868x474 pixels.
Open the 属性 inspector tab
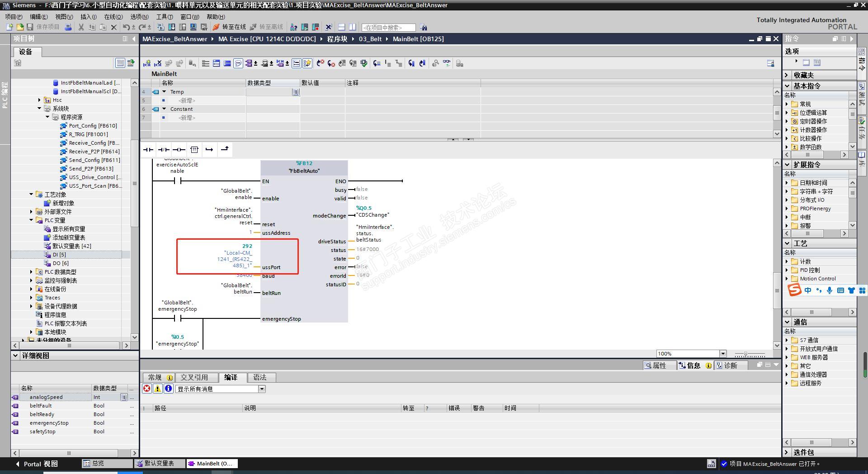[659, 365]
